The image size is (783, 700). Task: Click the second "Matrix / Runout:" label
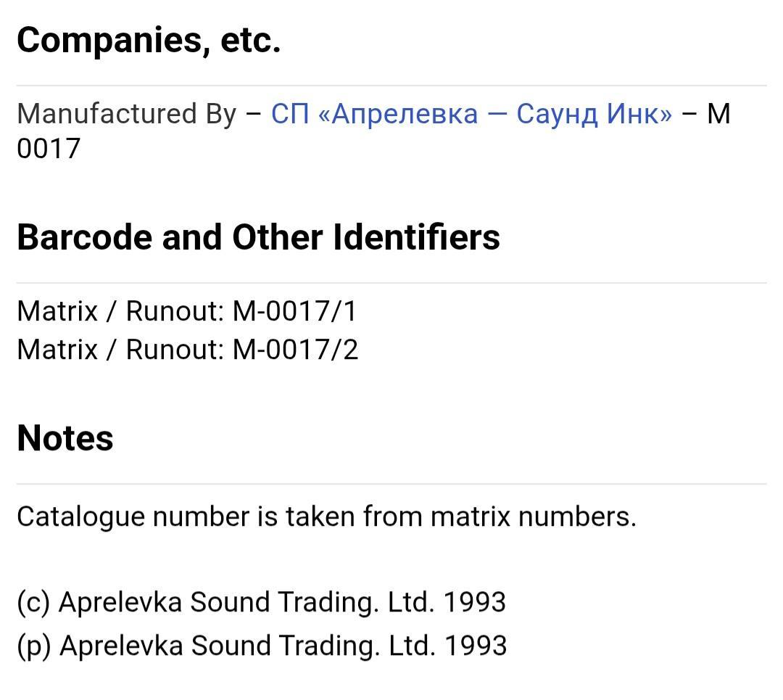(x=120, y=350)
